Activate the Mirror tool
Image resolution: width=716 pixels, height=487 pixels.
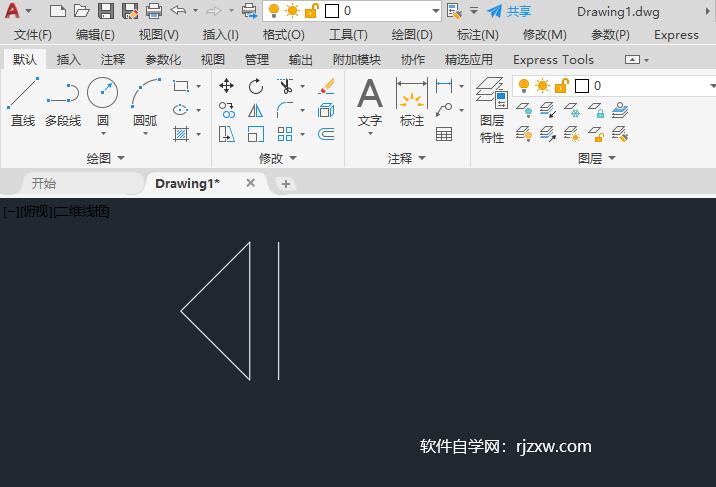[256, 110]
